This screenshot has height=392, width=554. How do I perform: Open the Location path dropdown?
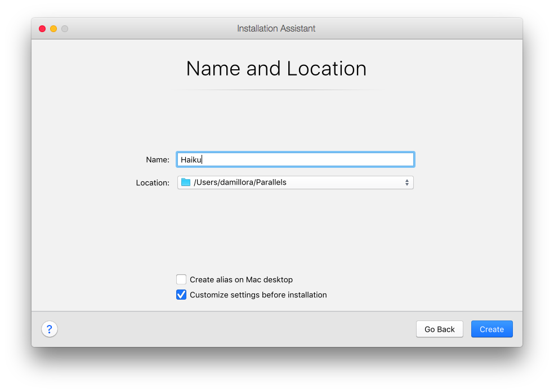[x=295, y=182]
